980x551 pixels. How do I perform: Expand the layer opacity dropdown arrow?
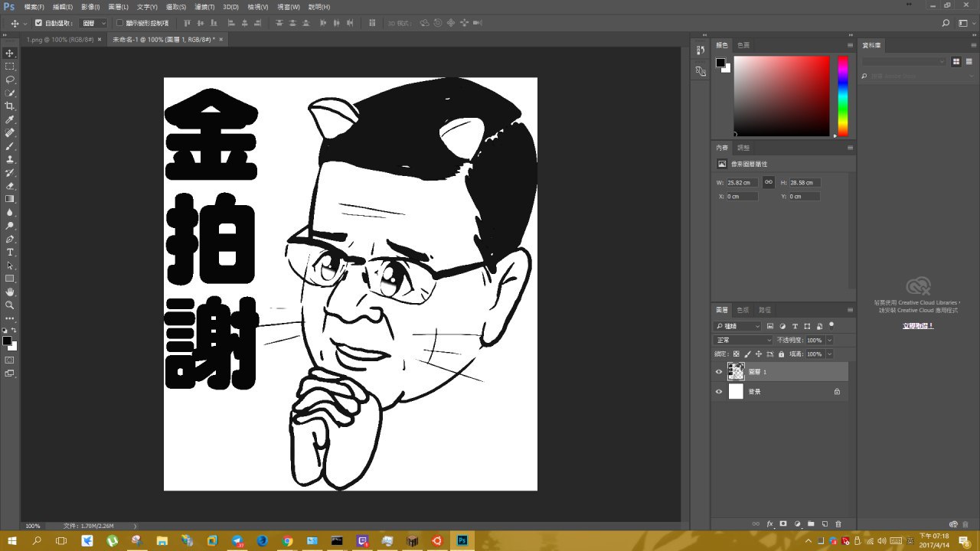pos(829,340)
